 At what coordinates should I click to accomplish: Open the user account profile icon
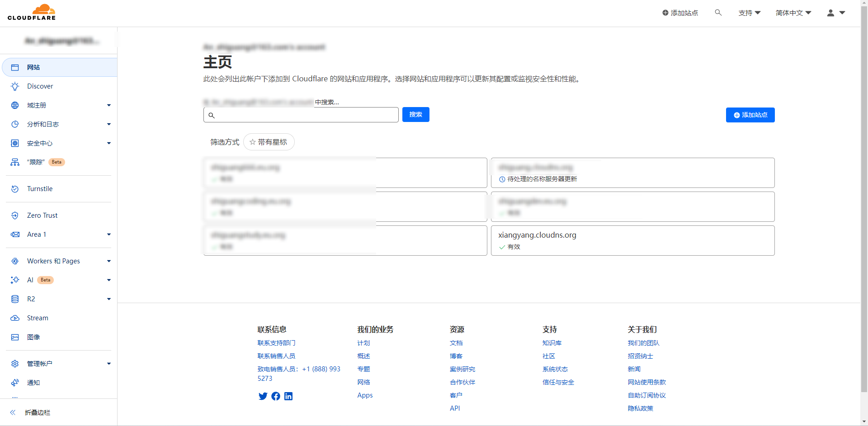click(830, 13)
